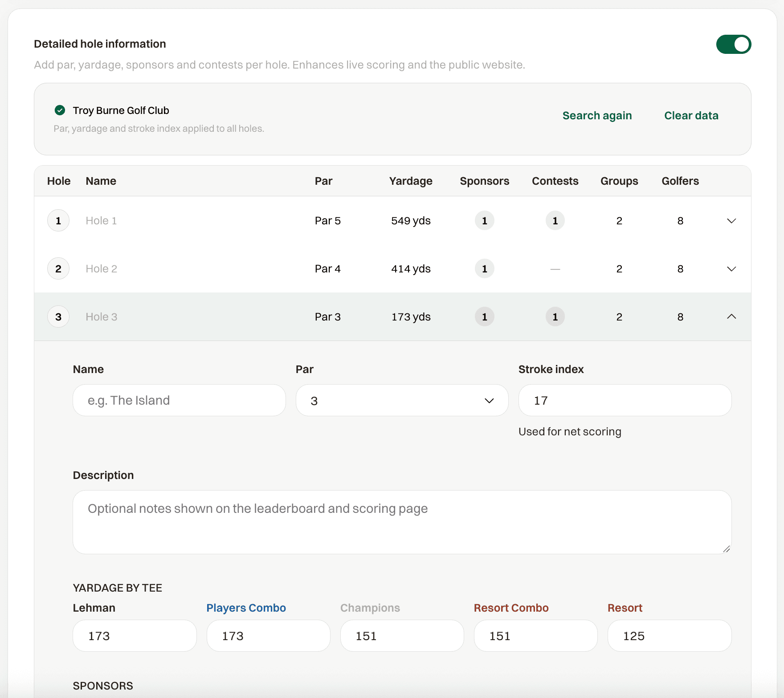Click the Sponsors count badge for Hole 1
The image size is (784, 698).
pos(484,220)
